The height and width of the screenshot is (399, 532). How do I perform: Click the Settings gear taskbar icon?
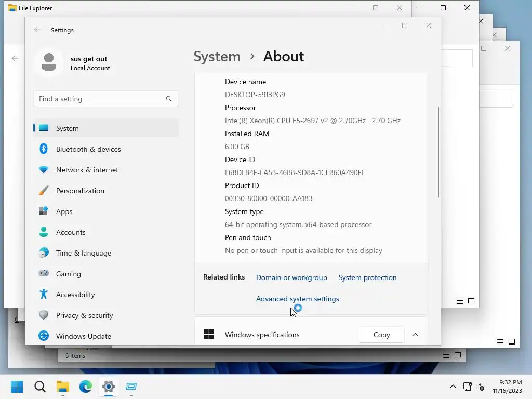click(109, 387)
